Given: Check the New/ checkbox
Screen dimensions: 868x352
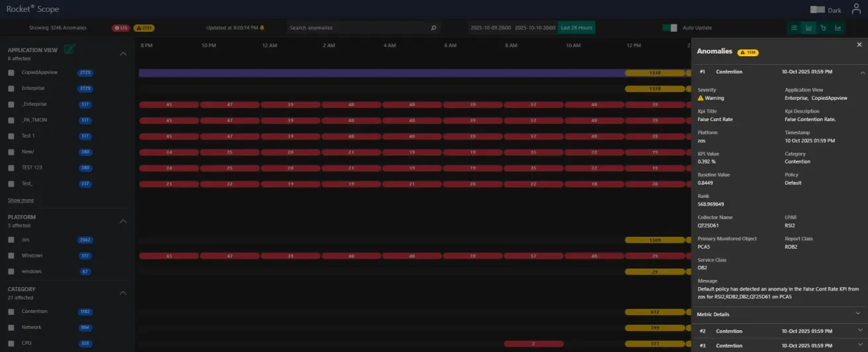Looking at the screenshot, I should [x=11, y=152].
